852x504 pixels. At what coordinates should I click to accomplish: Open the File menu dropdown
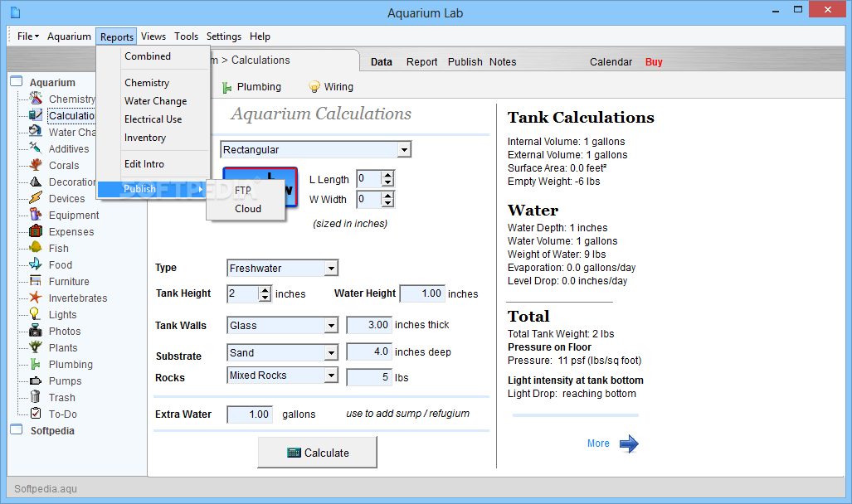(28, 36)
